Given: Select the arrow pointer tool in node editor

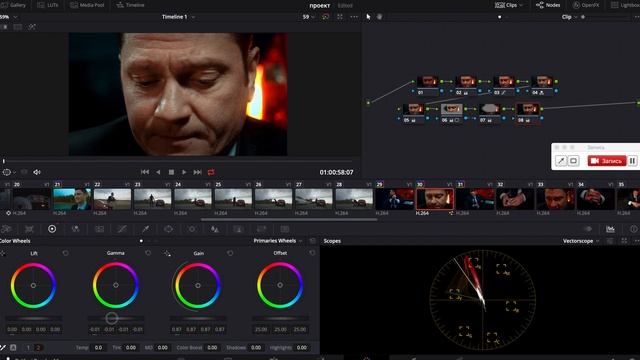Looking at the screenshot, I should [x=369, y=17].
